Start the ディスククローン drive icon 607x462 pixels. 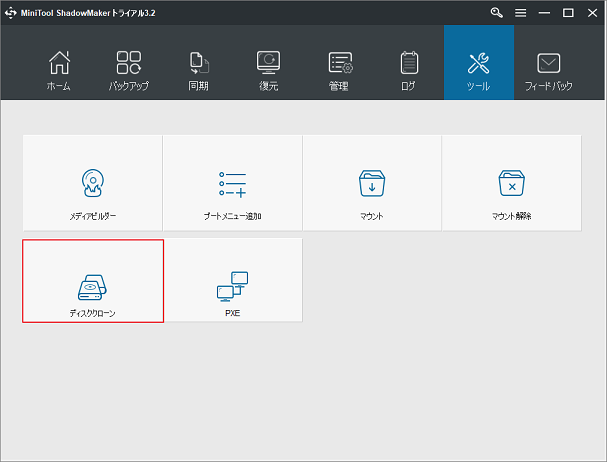[92, 287]
